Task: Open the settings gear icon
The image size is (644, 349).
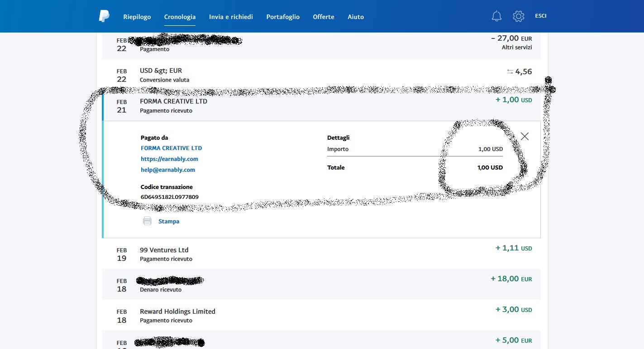Action: [x=518, y=16]
